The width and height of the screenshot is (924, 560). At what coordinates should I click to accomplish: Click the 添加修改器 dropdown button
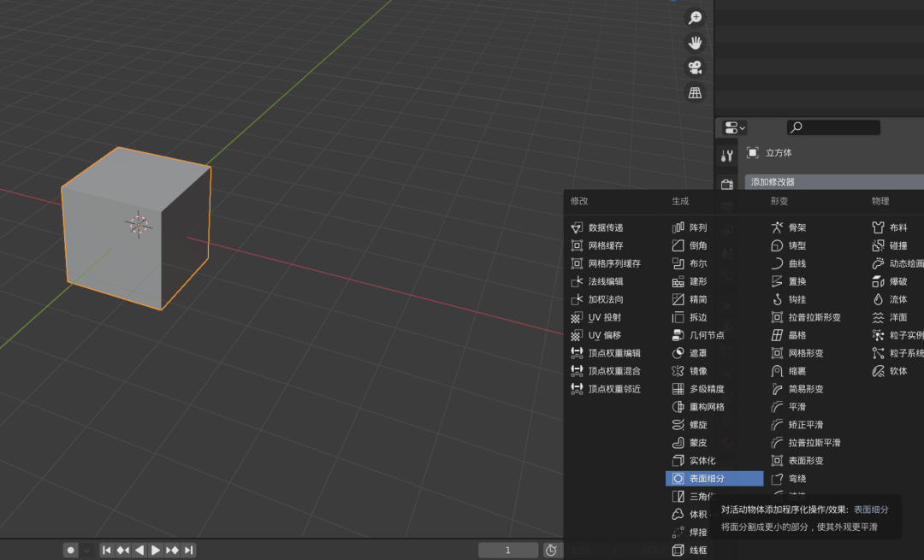[x=834, y=182]
